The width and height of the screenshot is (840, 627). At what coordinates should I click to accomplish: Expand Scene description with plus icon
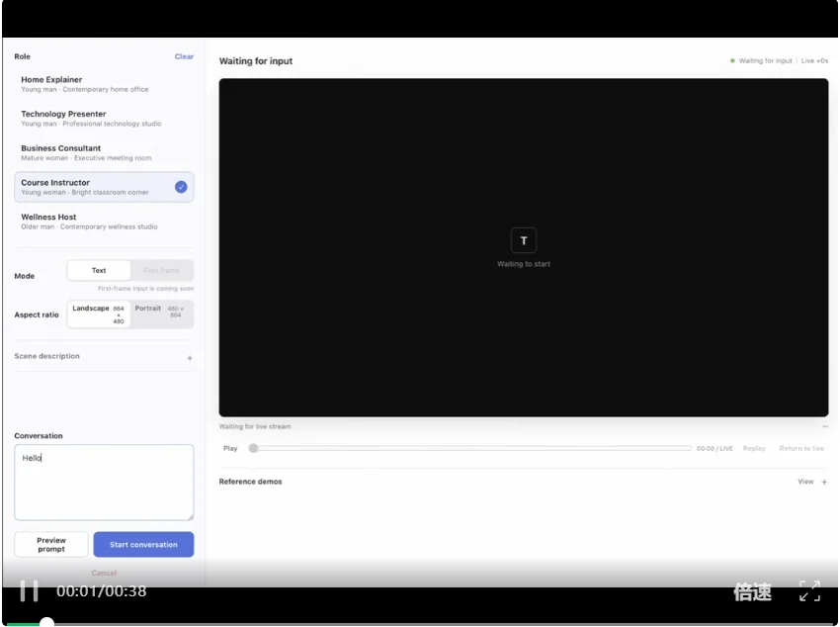(x=190, y=358)
